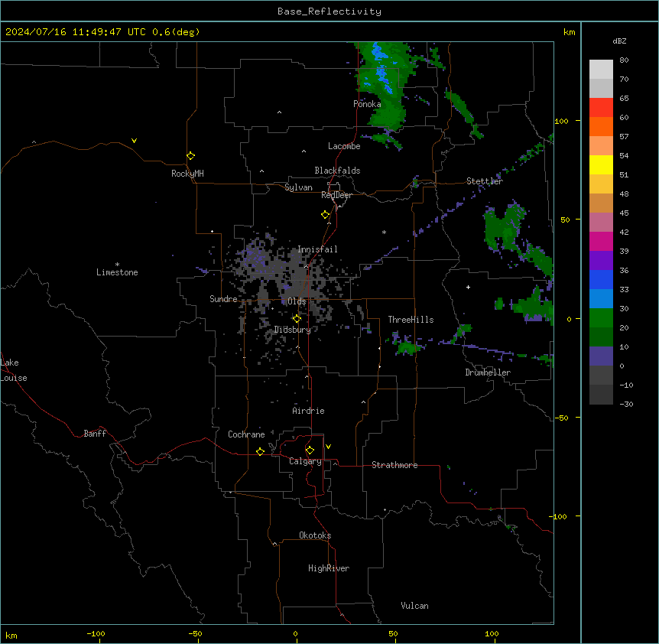
Task: Click the yellow diamond marker above RockyMH
Action: (191, 156)
